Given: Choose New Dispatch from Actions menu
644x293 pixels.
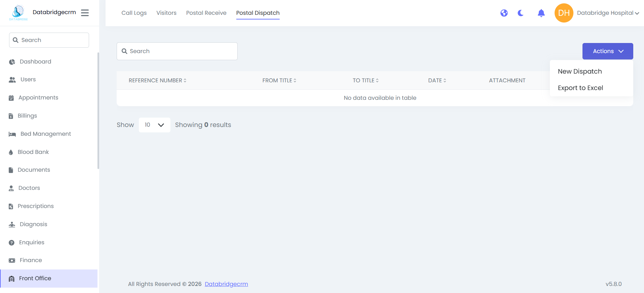Looking at the screenshot, I should click(x=580, y=72).
